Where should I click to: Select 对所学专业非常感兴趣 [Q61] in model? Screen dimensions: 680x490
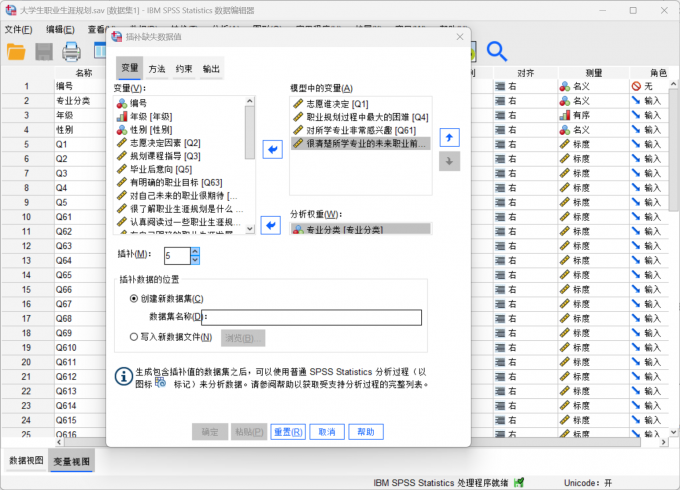point(360,131)
